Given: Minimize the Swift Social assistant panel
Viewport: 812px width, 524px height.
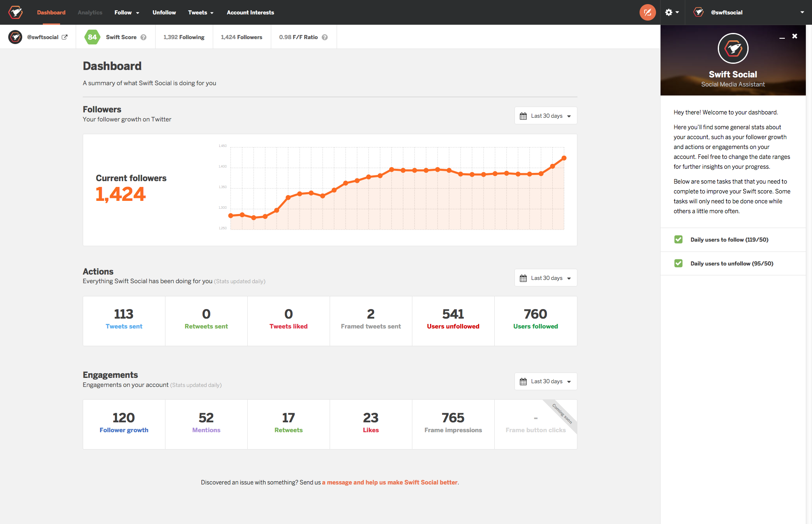Looking at the screenshot, I should [782, 37].
